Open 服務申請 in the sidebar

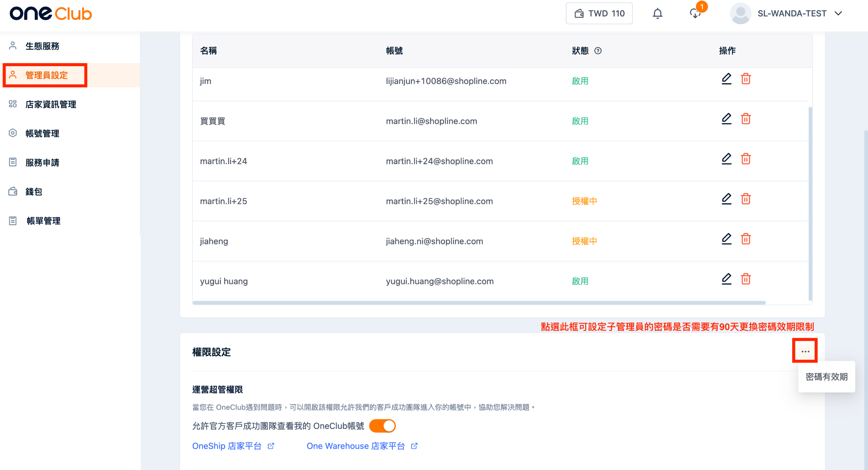coord(42,162)
